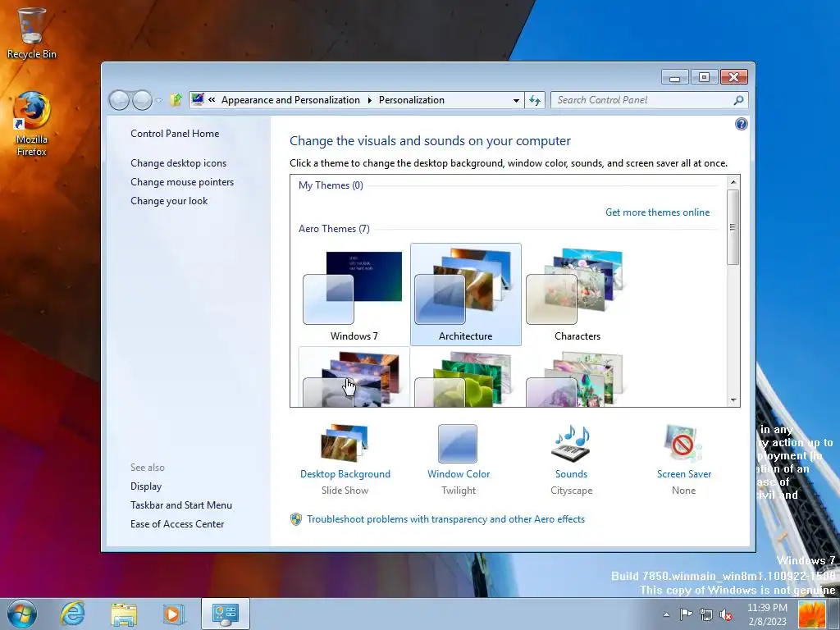Open Desktop Background settings icon
The image size is (840, 630).
tap(345, 443)
